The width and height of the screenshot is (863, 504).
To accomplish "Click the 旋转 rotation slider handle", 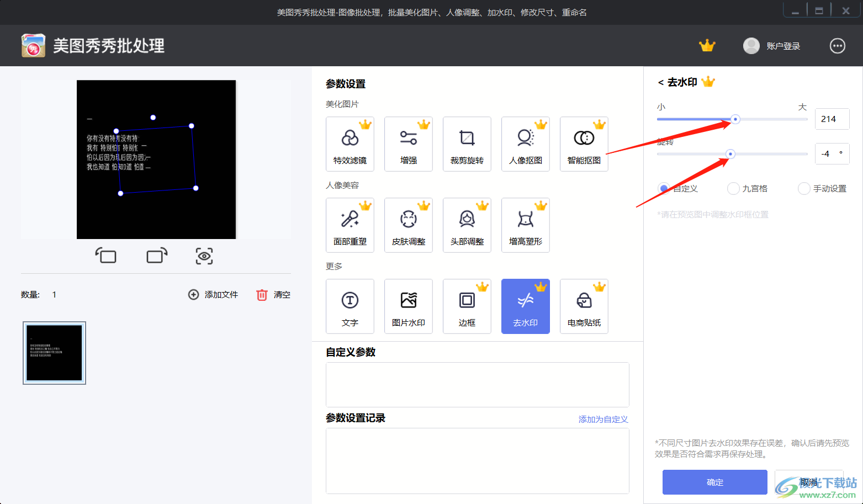I will 730,154.
